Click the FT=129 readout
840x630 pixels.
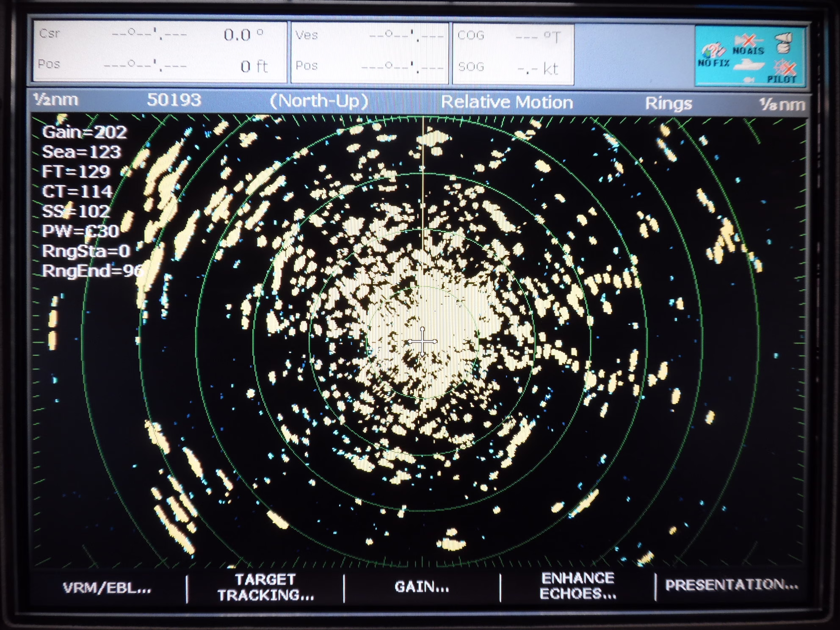76,171
